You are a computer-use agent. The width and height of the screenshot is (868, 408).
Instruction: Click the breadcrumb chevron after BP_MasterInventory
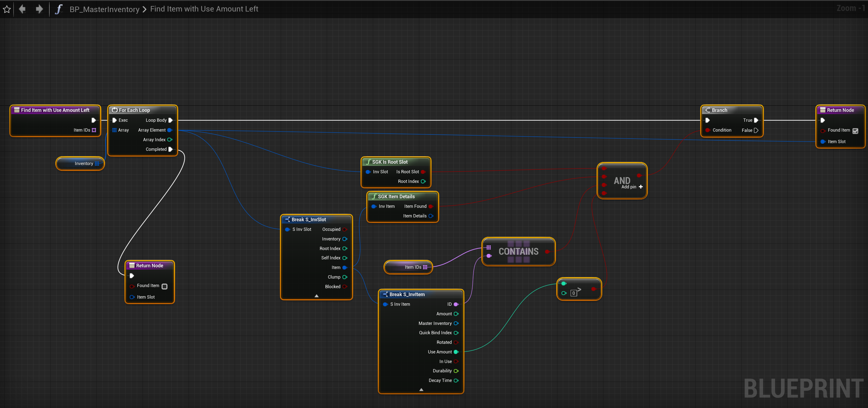pos(144,9)
